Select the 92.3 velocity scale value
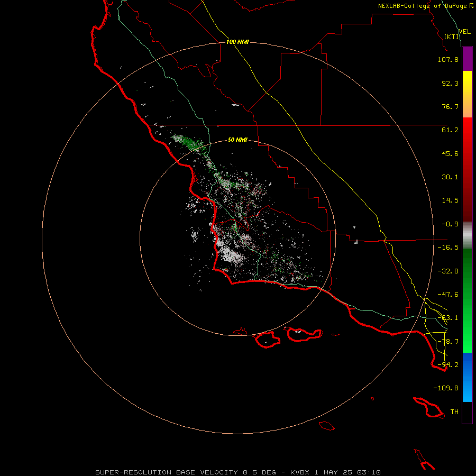 pos(450,83)
